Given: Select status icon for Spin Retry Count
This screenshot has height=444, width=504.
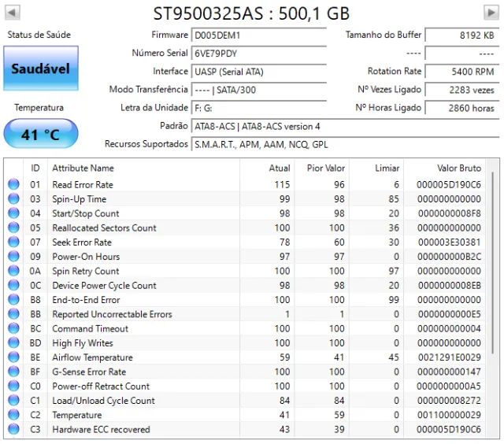Looking at the screenshot, I should click(13, 271).
